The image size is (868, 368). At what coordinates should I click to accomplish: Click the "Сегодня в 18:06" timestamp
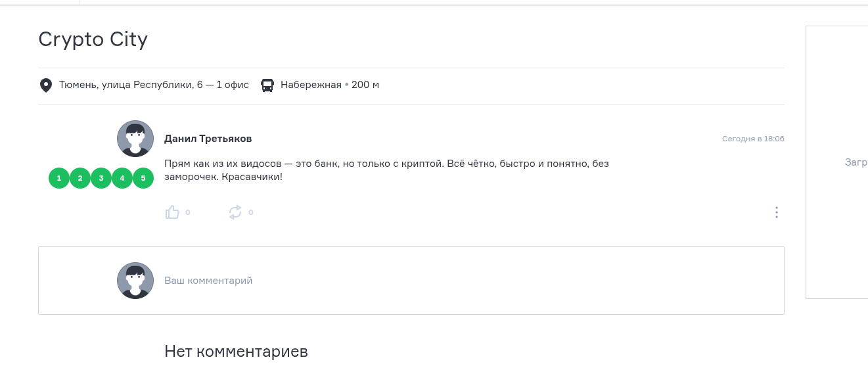[x=753, y=139]
